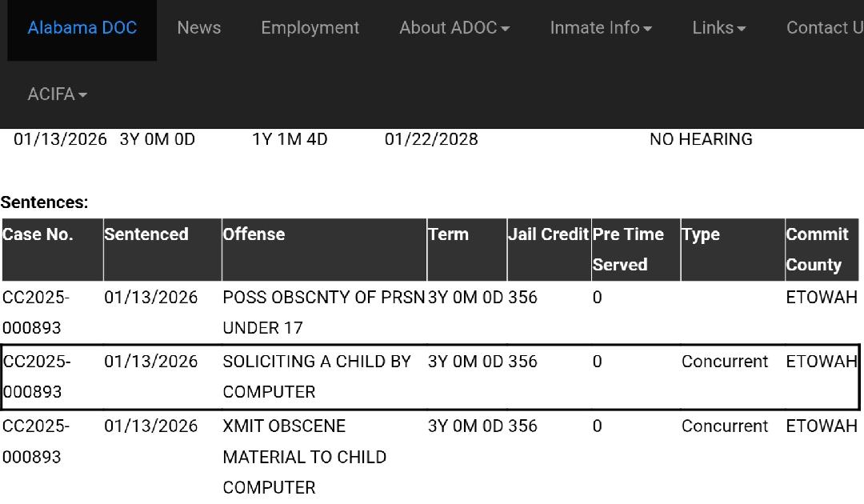Click the NO HEARING text
The image size is (864, 504).
pos(701,139)
